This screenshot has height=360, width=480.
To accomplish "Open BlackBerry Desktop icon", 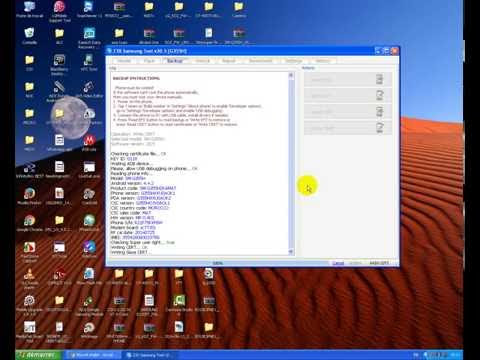I will [x=59, y=65].
